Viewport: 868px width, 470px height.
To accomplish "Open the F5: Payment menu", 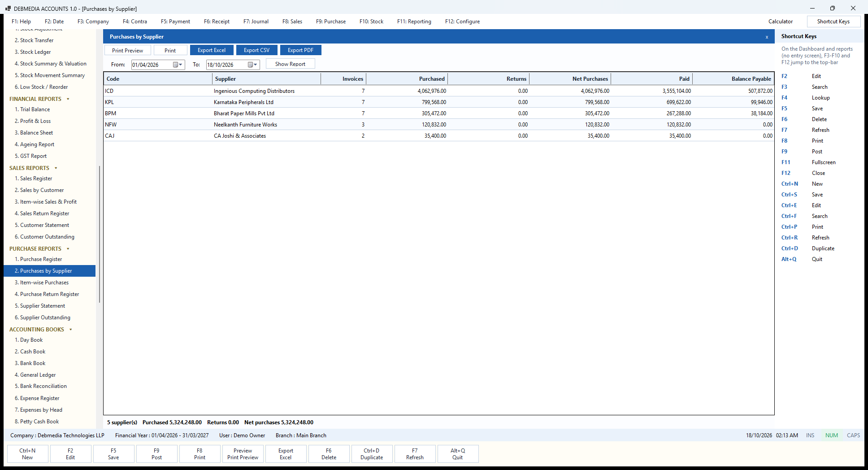I will coord(175,22).
